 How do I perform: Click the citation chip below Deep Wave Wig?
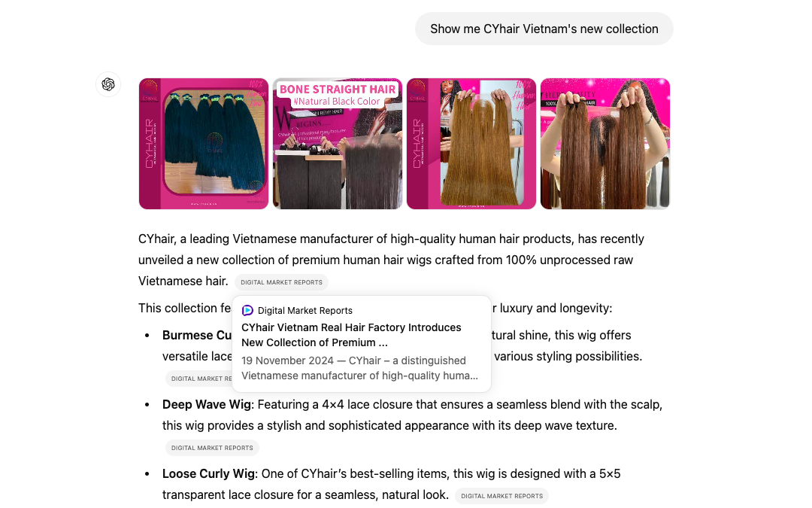[x=212, y=447]
